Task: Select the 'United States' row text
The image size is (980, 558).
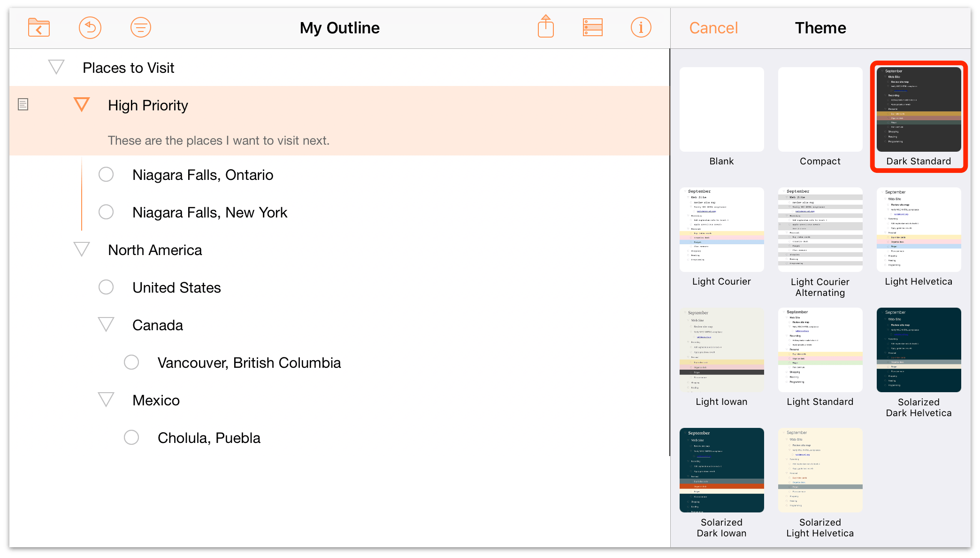Action: click(176, 287)
